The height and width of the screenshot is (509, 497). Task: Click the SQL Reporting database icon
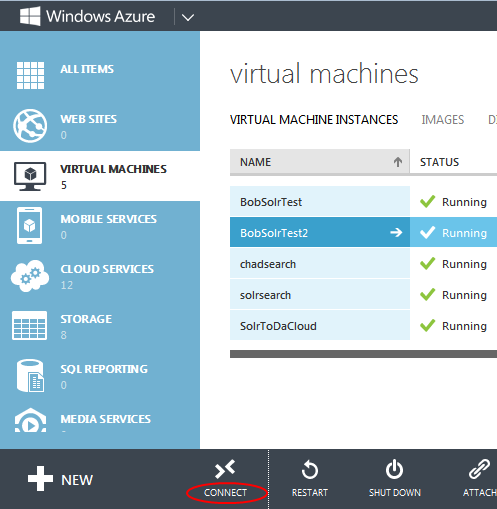tap(30, 376)
